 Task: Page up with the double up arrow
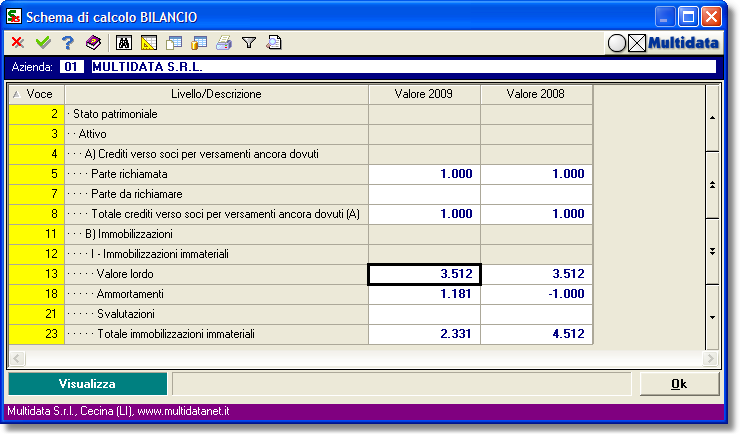tap(712, 185)
